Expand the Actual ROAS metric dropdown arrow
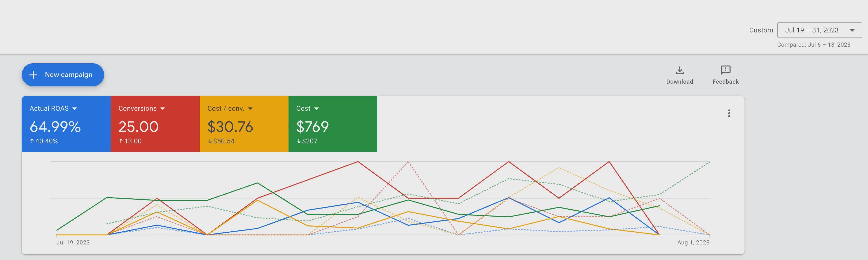Viewport: 868px width, 260px height. pos(74,109)
